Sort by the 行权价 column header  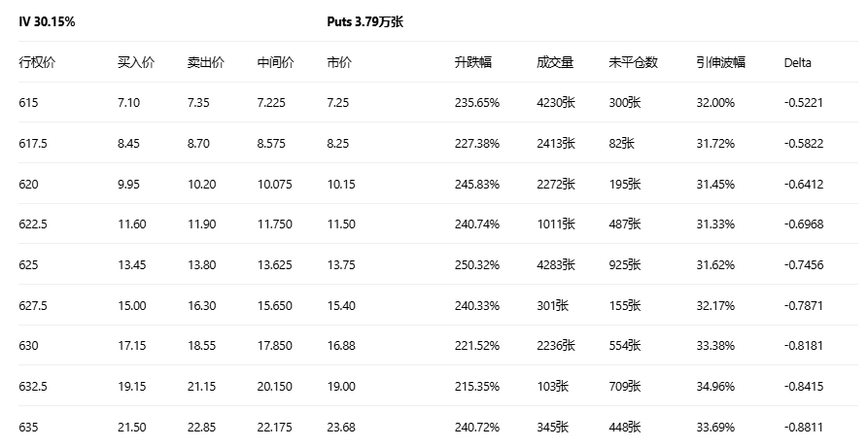37,63
